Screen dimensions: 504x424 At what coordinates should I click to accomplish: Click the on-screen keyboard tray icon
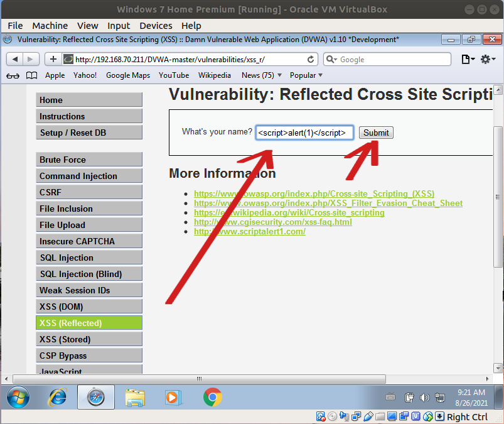tap(390, 397)
